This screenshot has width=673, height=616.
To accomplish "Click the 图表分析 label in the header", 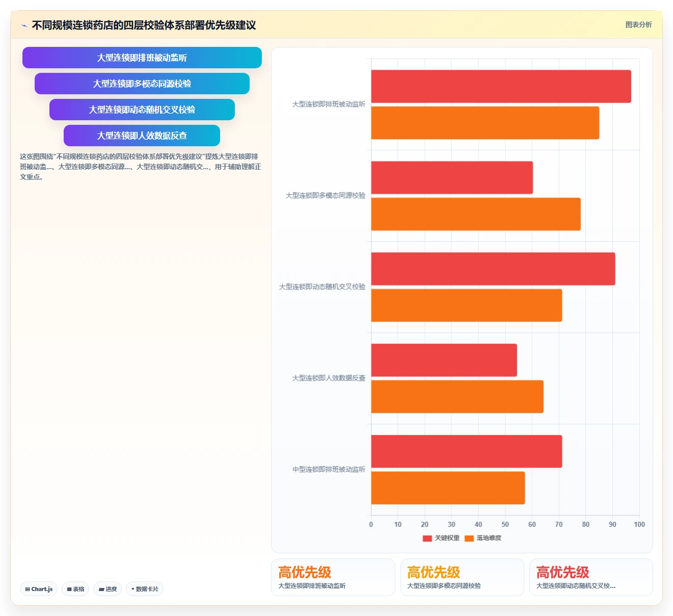I will click(638, 24).
